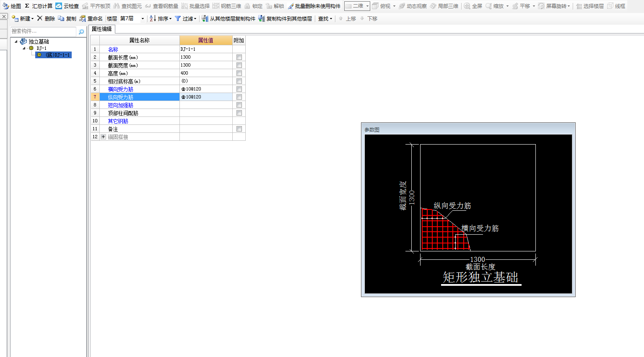
Task: Close the left side panel X button
Action: click(4, 16)
